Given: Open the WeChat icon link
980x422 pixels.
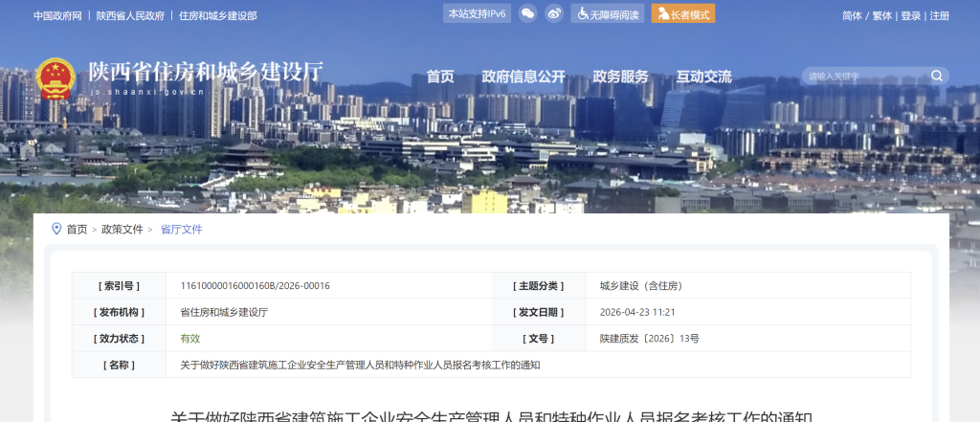Looking at the screenshot, I should pos(527,14).
